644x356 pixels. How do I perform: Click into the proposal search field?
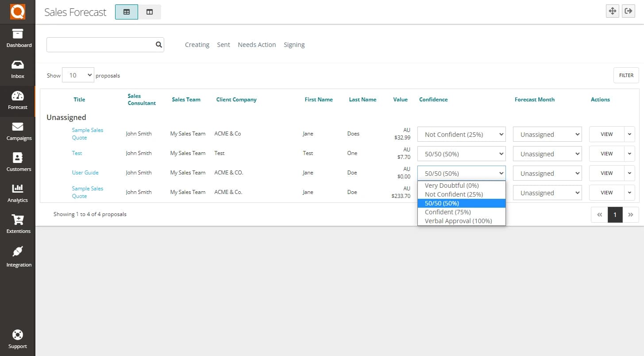[100, 45]
